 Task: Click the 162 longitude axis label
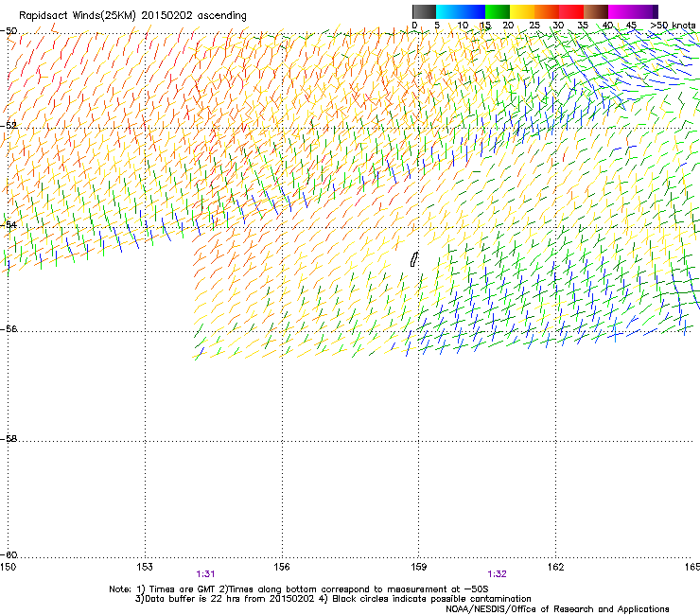pyautogui.click(x=555, y=567)
